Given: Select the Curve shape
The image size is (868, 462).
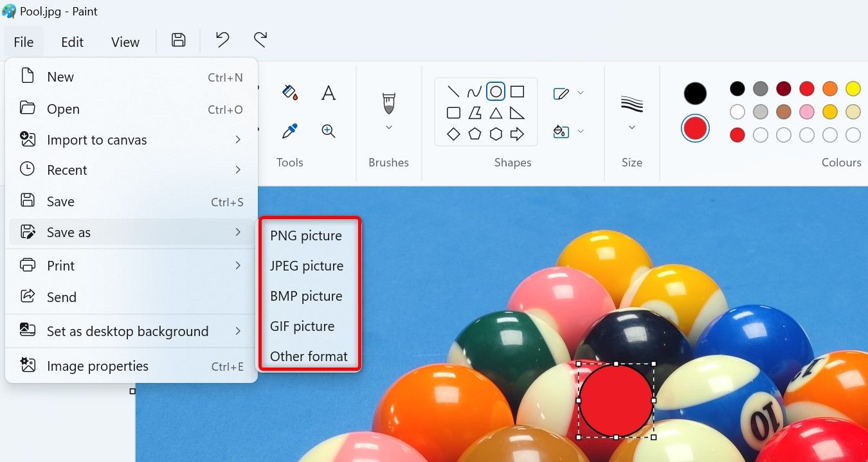Looking at the screenshot, I should click(475, 92).
